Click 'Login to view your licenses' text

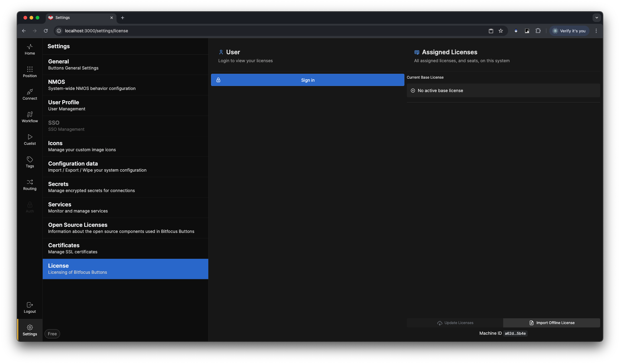245,61
